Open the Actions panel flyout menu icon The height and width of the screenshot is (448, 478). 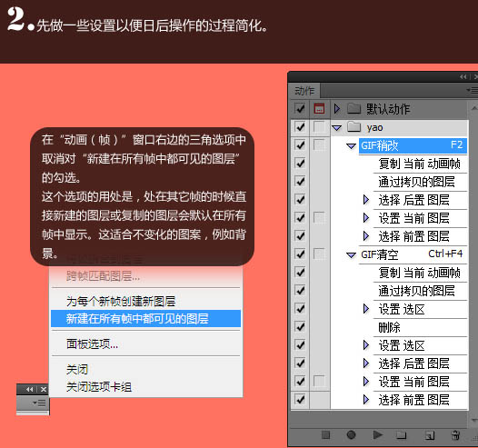[473, 90]
